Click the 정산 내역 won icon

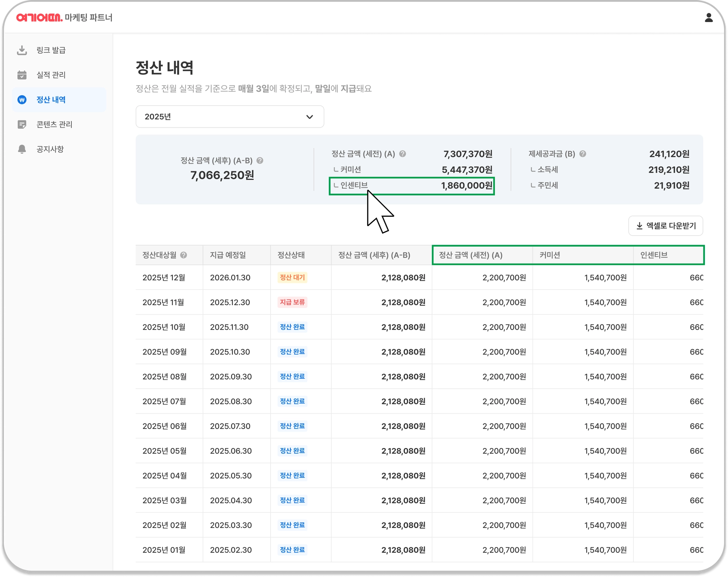(22, 100)
